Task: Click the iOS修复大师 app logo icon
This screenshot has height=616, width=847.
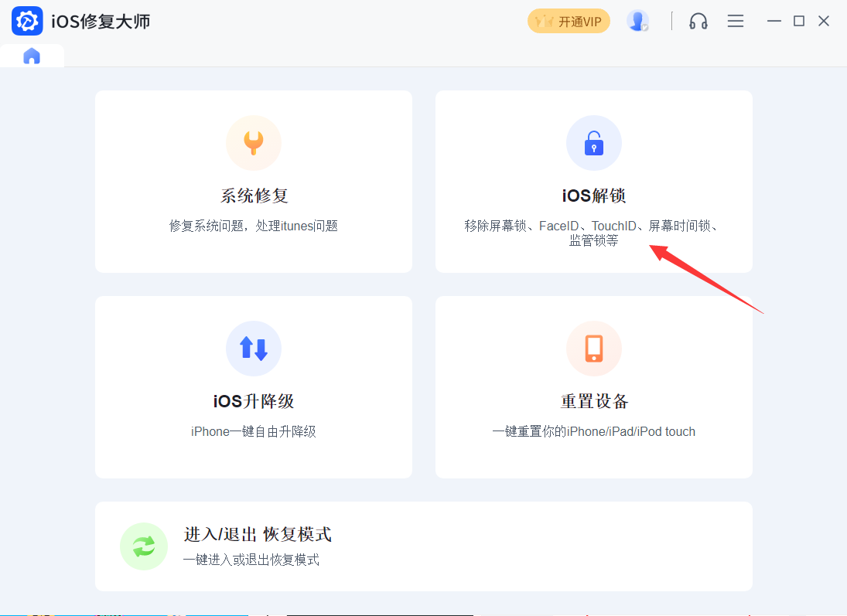Action: 27,21
